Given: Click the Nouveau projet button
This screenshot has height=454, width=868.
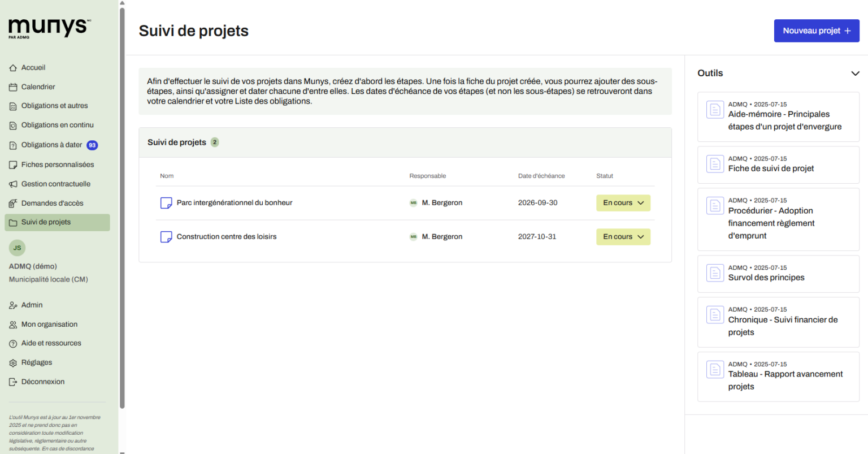Looking at the screenshot, I should [x=816, y=31].
